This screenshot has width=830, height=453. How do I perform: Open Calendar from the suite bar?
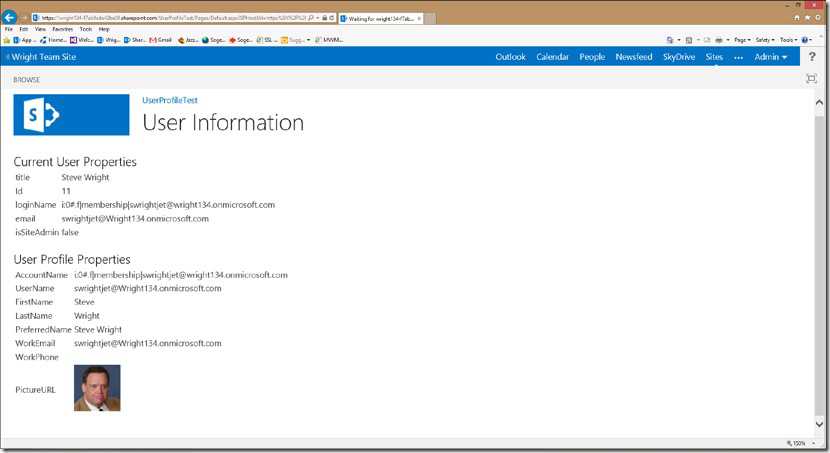(552, 57)
